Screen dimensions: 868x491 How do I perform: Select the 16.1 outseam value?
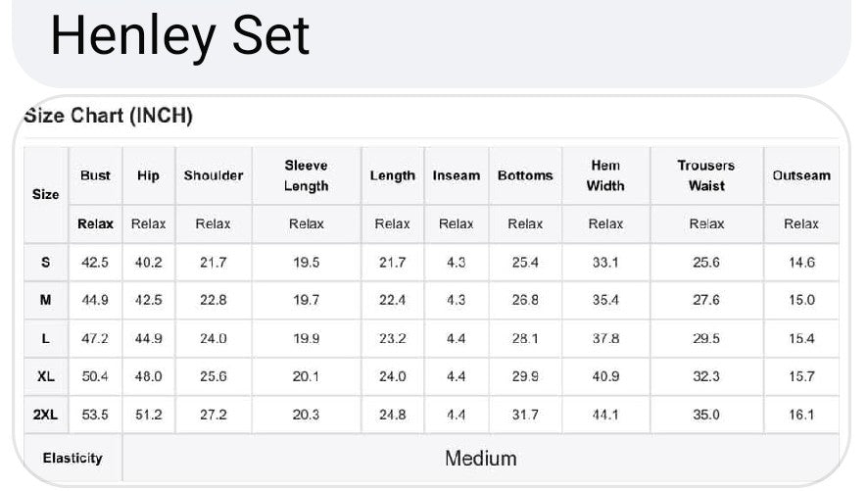click(x=800, y=415)
